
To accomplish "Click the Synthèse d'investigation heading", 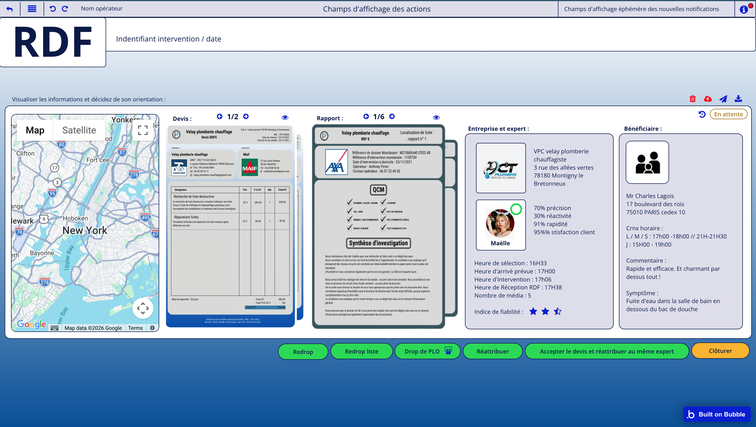I will (x=378, y=243).
